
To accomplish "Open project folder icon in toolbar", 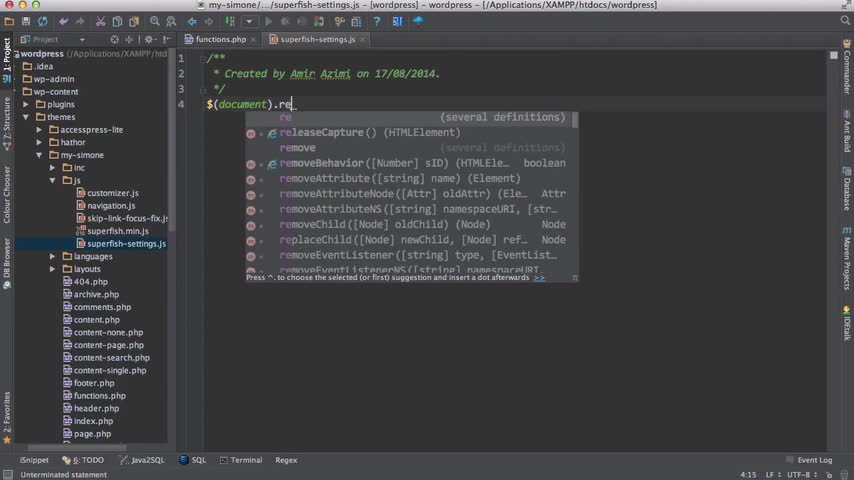I will tap(9, 21).
